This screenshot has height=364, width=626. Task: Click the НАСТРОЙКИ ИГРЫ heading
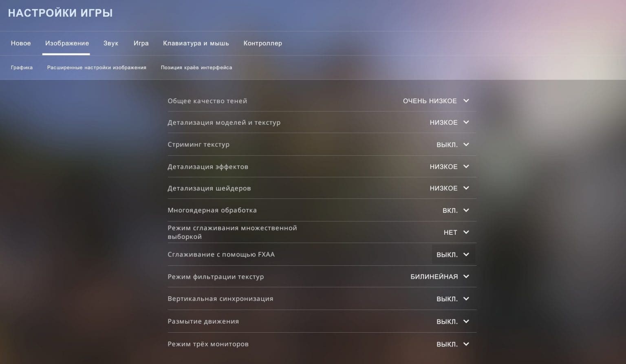pos(60,13)
